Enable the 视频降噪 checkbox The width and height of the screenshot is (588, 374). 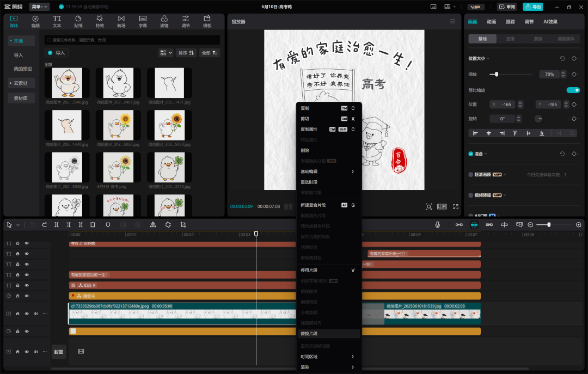(470, 195)
